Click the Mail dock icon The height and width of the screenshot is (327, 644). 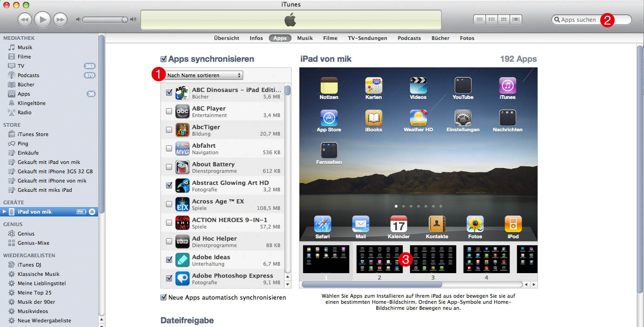360,224
